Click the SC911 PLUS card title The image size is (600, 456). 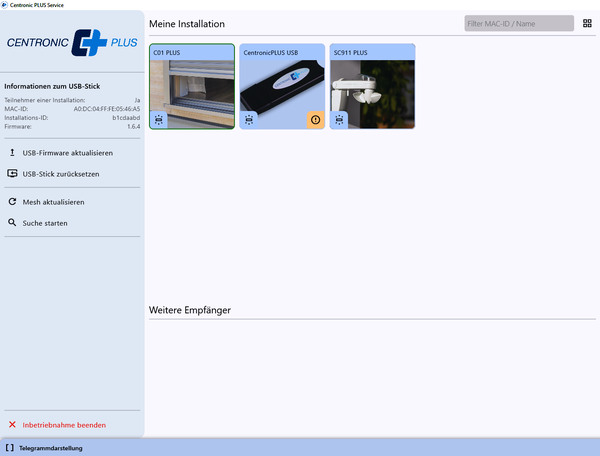pyautogui.click(x=351, y=52)
